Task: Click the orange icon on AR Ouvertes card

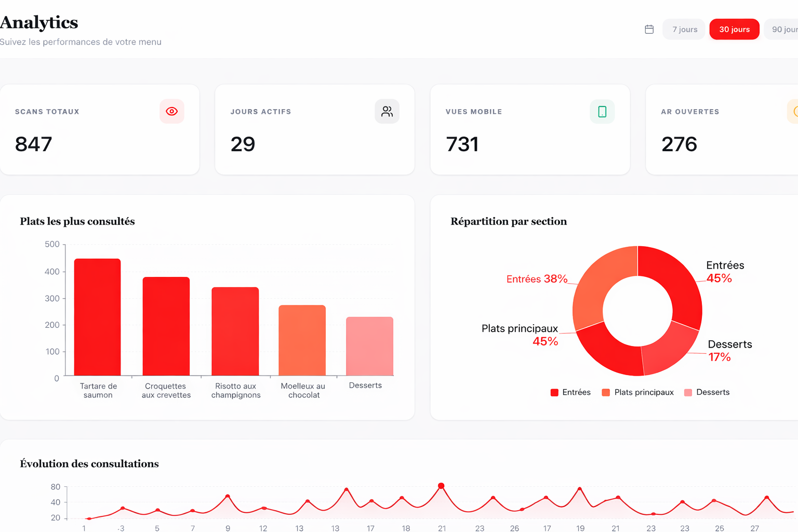Action: pos(793,112)
